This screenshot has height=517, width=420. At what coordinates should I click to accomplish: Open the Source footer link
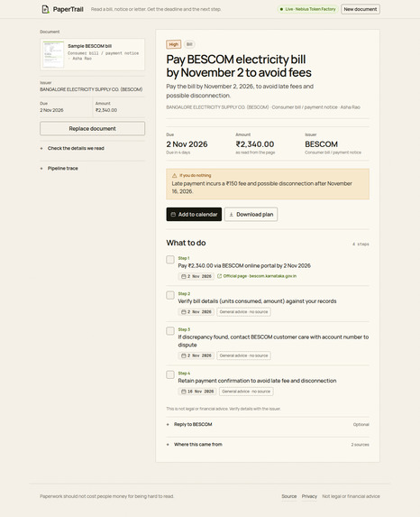coord(289,496)
